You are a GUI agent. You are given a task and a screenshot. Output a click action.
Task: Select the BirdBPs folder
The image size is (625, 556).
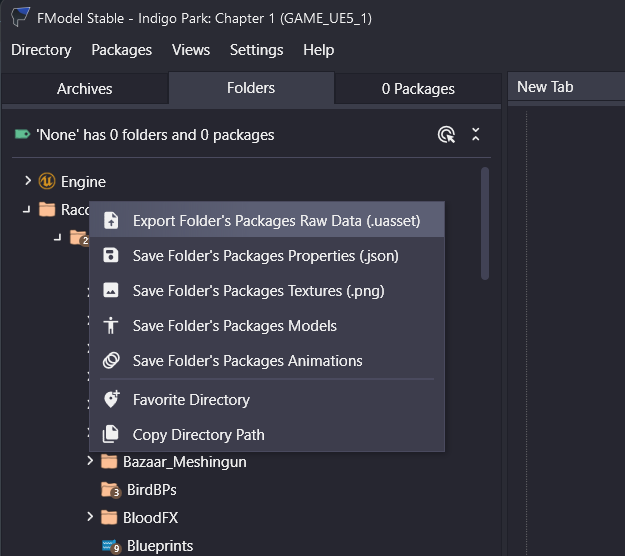[x=151, y=490]
